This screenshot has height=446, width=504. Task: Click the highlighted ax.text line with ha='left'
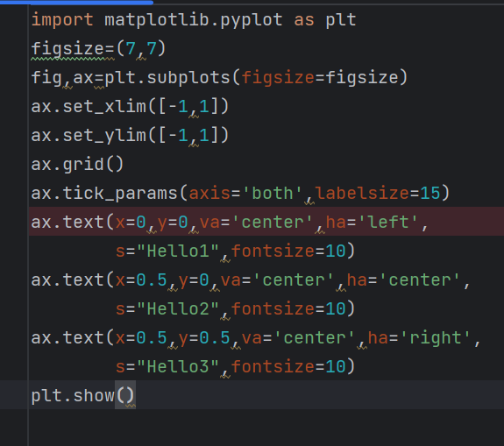(x=266, y=222)
